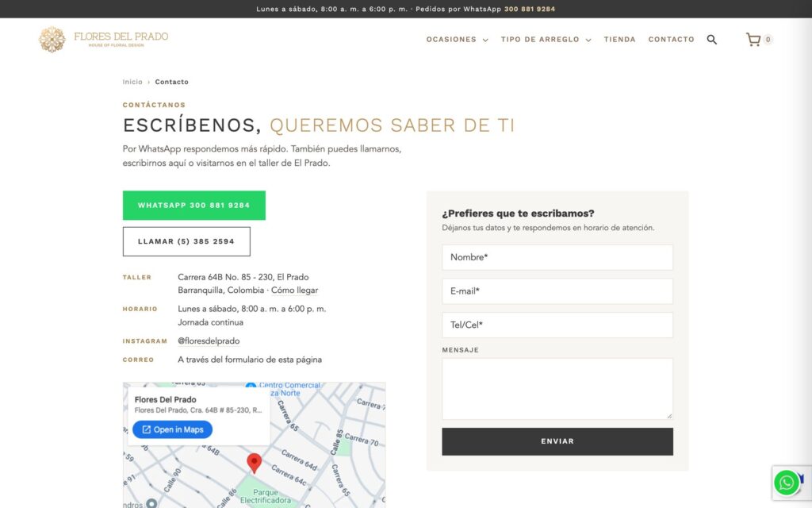Open the shopping cart icon
This screenshot has height=508, width=812.
click(x=753, y=40)
